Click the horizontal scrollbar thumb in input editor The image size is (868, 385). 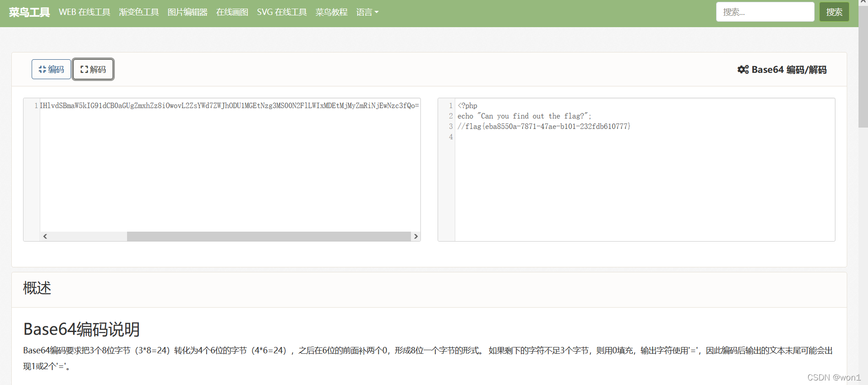tap(269, 237)
